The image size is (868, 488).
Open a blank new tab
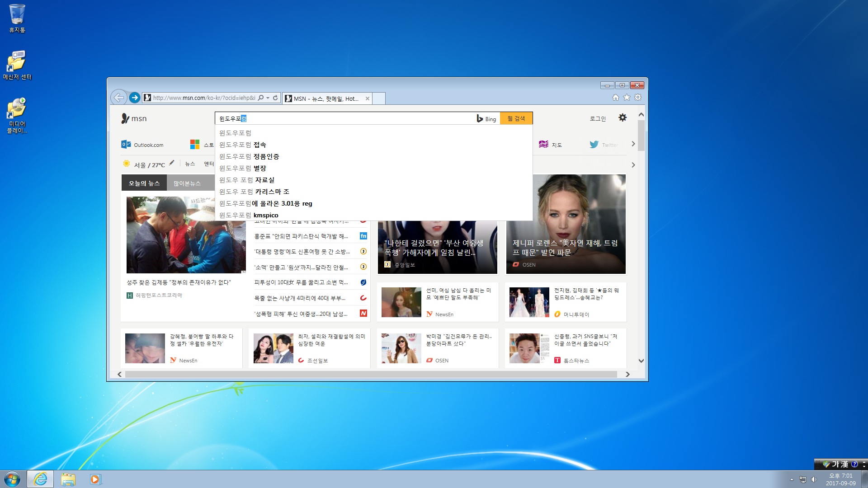(379, 98)
